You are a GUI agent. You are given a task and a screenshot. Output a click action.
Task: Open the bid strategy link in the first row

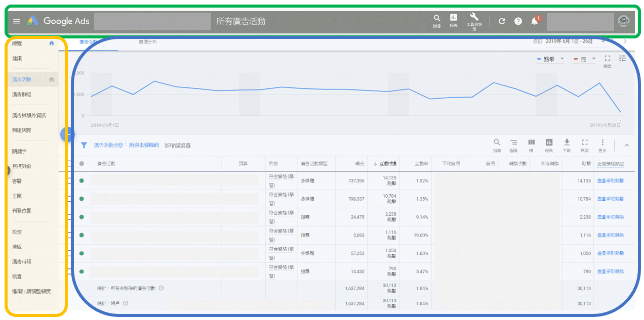[610, 181]
